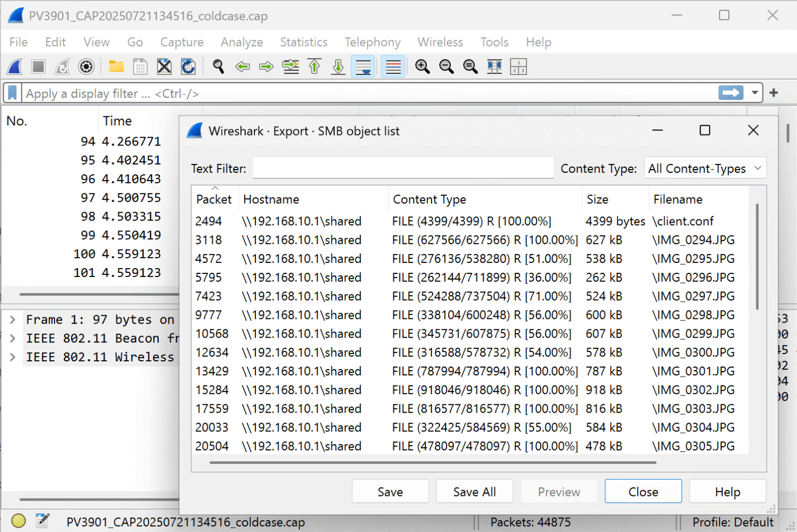Expand the IEEE 802.11 Beacon frame item
This screenshot has width=797, height=532.
pos(13,338)
